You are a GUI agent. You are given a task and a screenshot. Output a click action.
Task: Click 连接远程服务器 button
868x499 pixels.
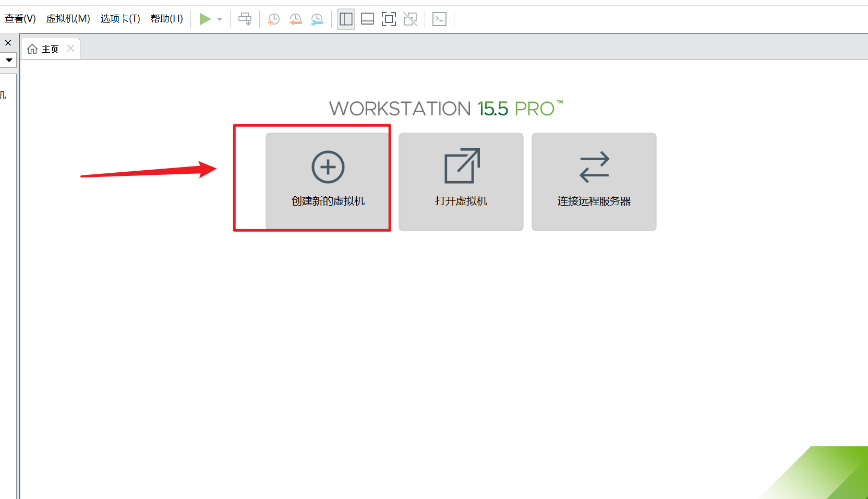pos(594,181)
